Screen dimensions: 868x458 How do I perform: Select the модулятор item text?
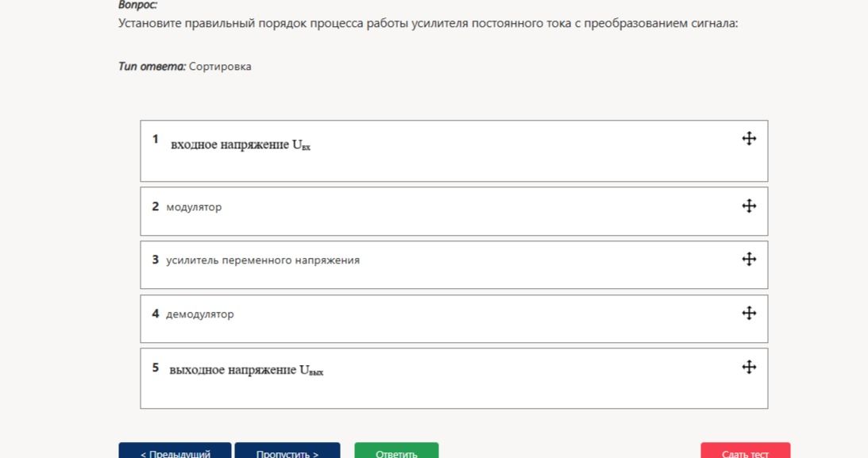pyautogui.click(x=194, y=207)
